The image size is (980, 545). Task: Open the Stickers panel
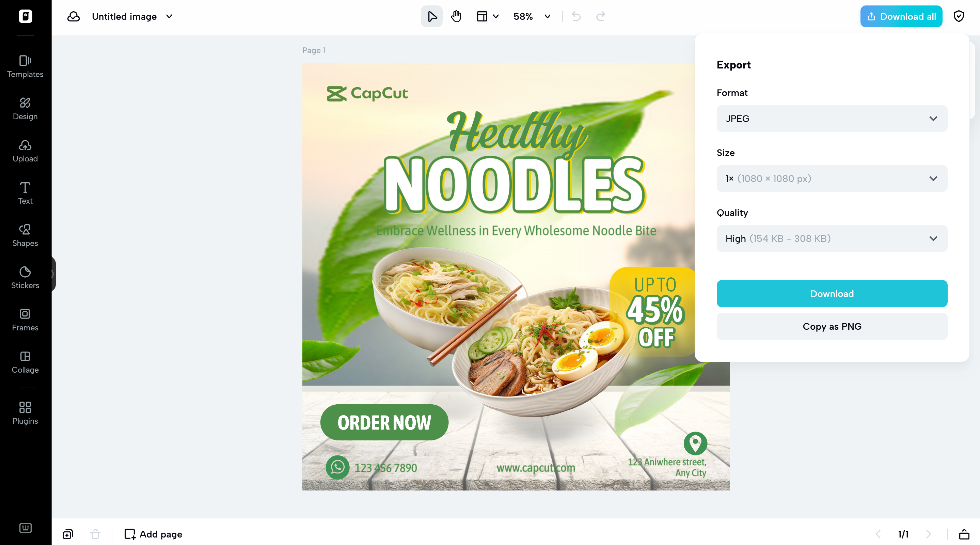click(25, 278)
